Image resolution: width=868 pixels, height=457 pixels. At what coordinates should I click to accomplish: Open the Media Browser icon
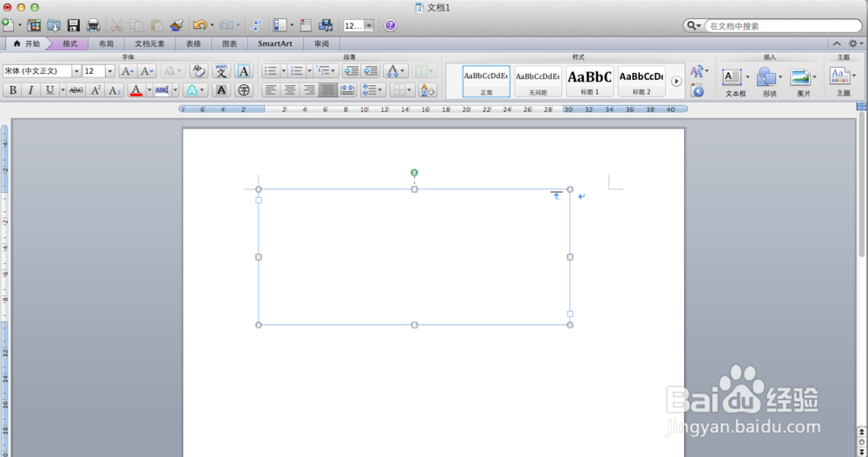tap(325, 25)
